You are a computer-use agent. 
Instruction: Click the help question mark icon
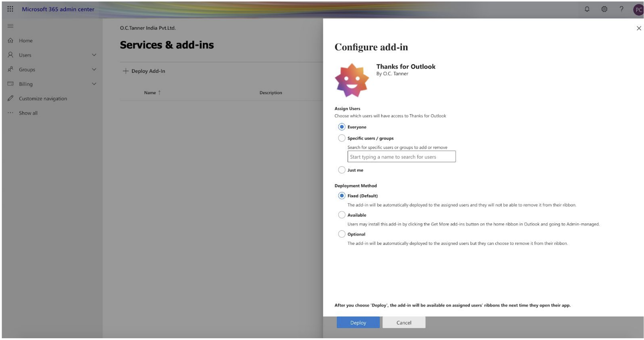[x=621, y=9]
